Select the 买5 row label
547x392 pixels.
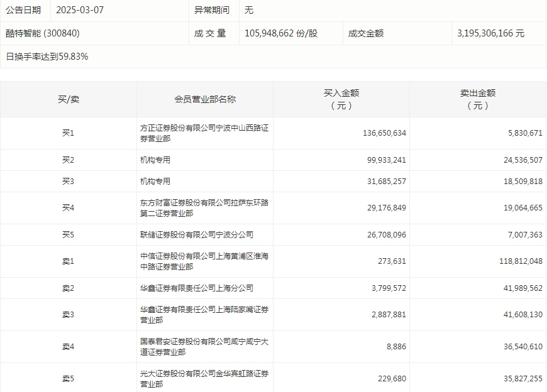[69, 234]
